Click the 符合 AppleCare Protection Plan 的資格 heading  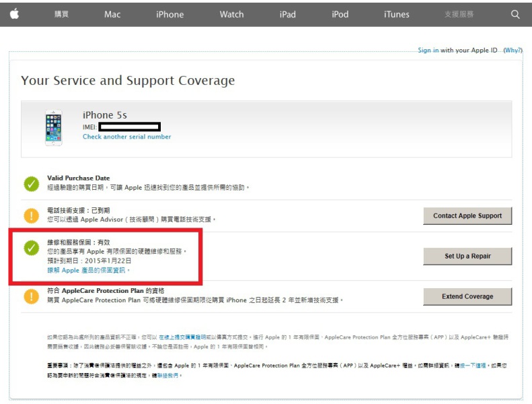point(106,291)
